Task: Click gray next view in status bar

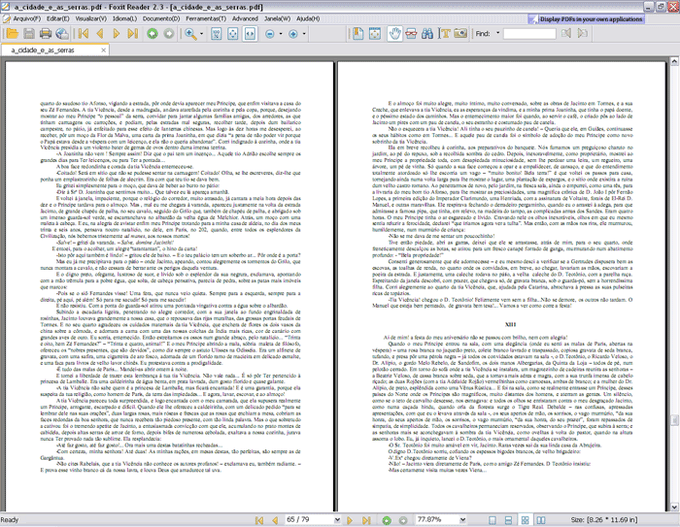Action: pos(403,520)
